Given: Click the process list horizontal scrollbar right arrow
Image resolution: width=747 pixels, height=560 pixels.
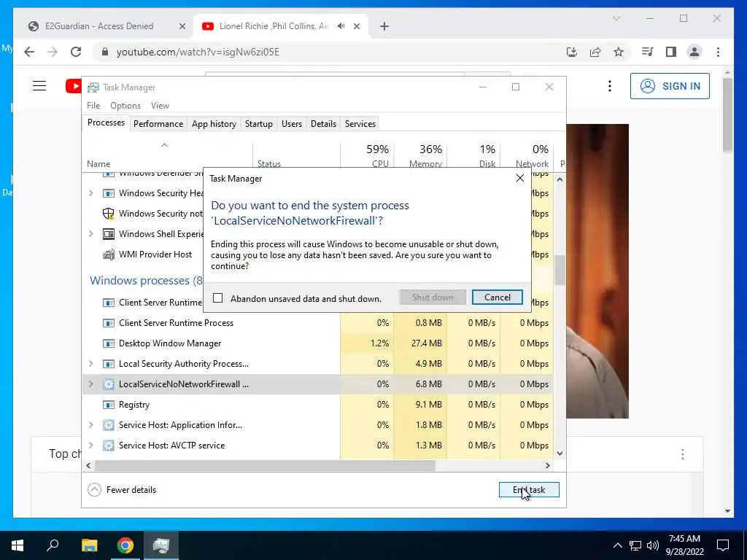Looking at the screenshot, I should [548, 466].
